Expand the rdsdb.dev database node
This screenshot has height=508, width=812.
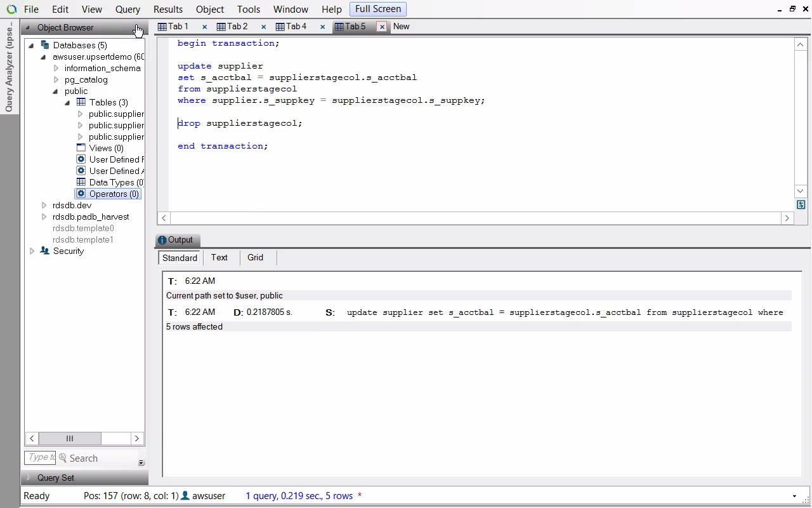(44, 205)
